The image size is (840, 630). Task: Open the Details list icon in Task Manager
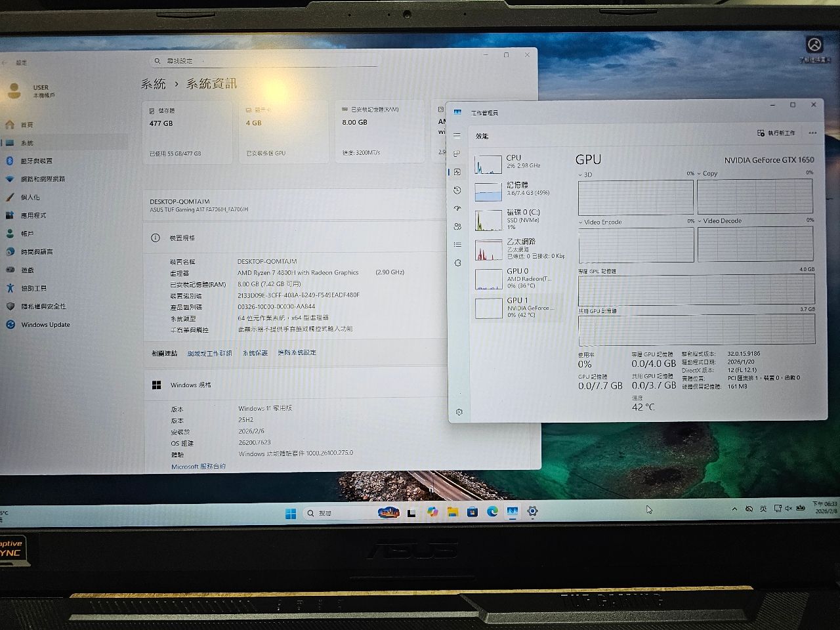coord(457,245)
